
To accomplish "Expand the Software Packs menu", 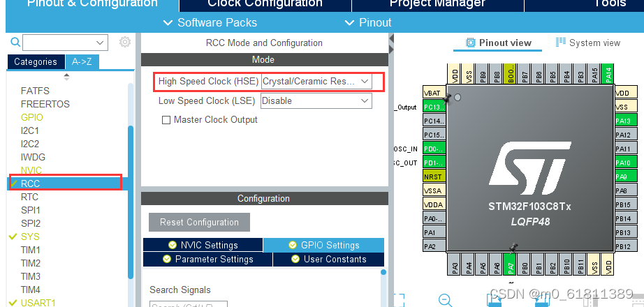I will point(210,22).
